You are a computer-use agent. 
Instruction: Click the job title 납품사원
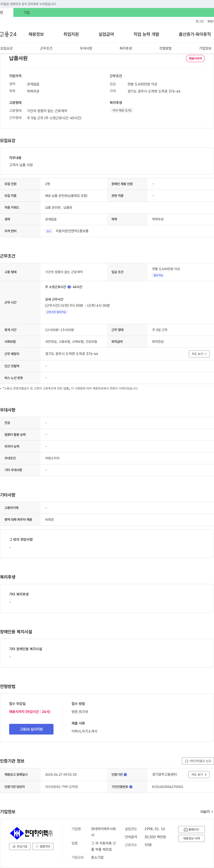point(18,58)
